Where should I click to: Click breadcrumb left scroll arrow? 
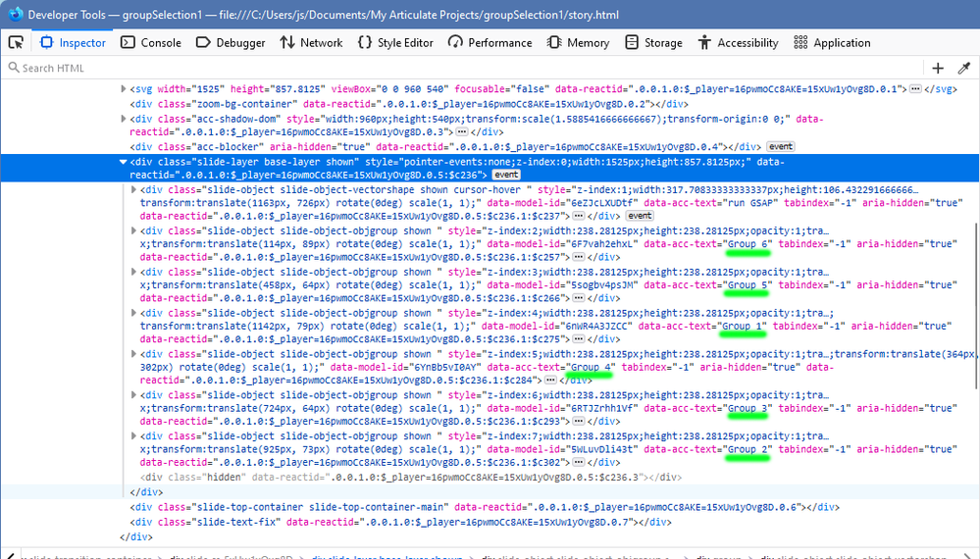pos(10,555)
